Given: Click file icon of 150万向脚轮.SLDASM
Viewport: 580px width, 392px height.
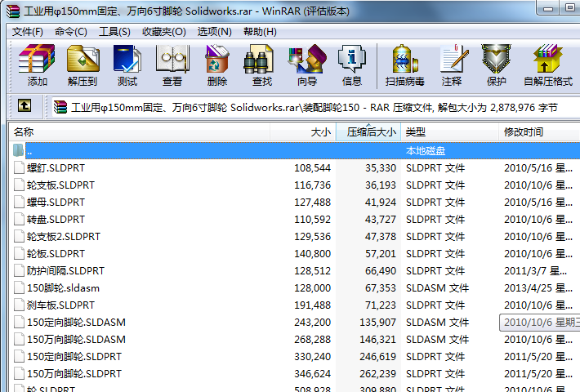Looking at the screenshot, I should coord(19,340).
